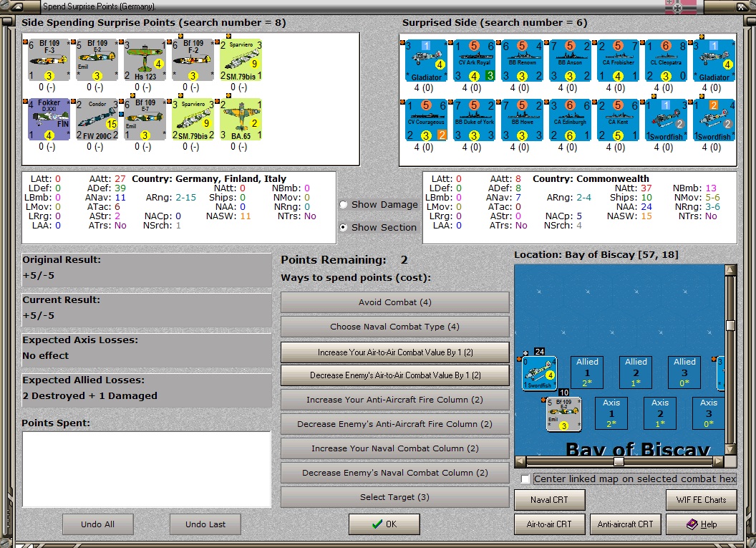Click Increase Your Anti-Aircraft Fire Column
This screenshot has width=756, height=548.
[x=395, y=400]
